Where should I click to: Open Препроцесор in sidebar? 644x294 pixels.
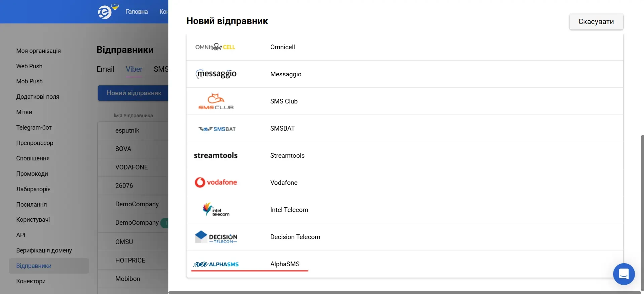(x=35, y=143)
